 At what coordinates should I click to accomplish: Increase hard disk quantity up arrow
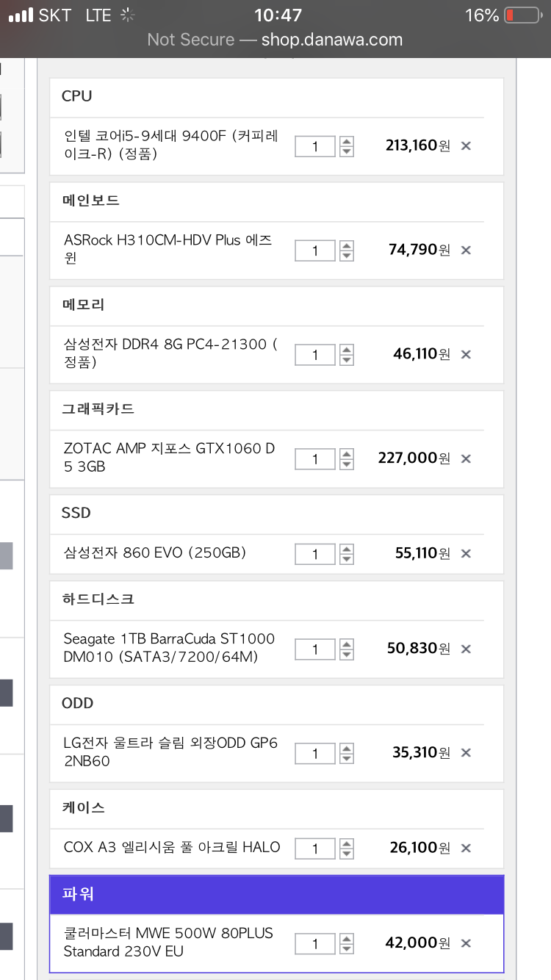[x=347, y=644]
